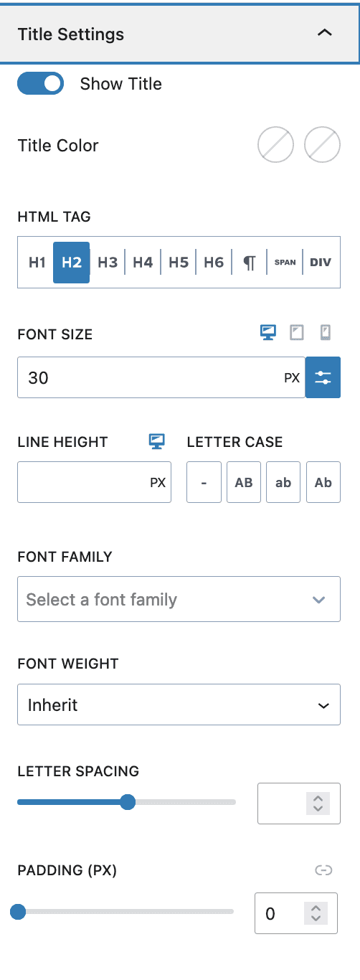Set letter case to capitalize Ab
Screen dimensions: 360x980
(x=323, y=482)
